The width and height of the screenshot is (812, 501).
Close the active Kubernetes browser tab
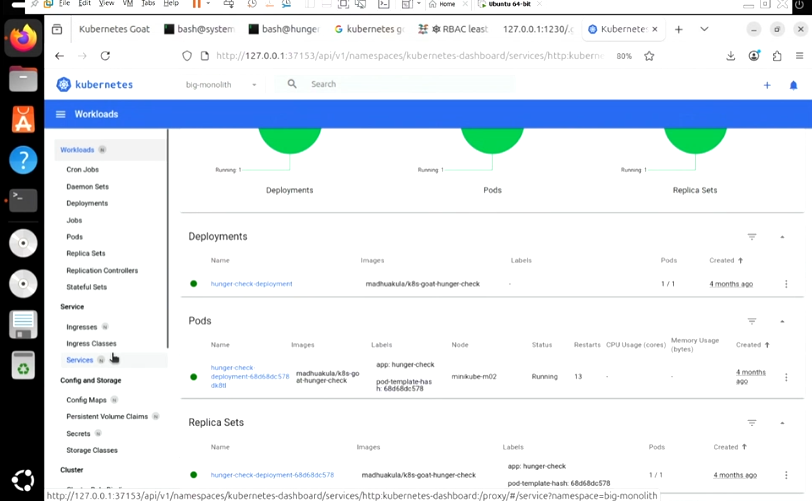click(x=655, y=30)
